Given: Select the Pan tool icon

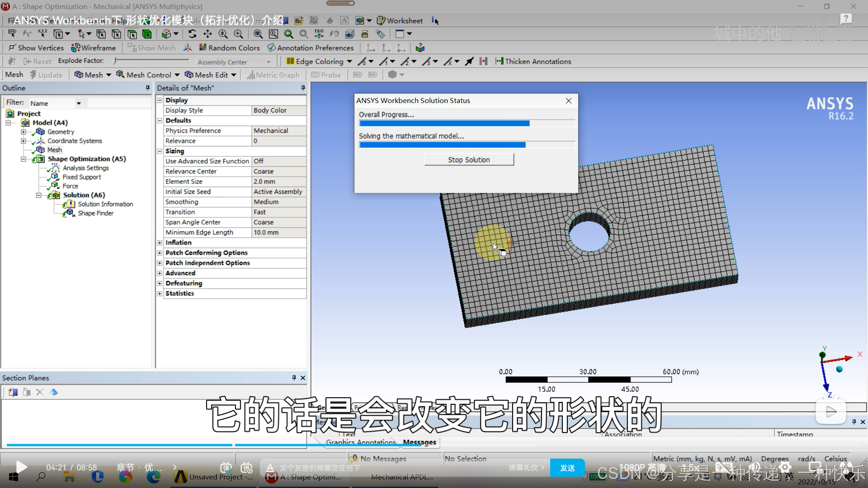Looking at the screenshot, I should click(208, 34).
